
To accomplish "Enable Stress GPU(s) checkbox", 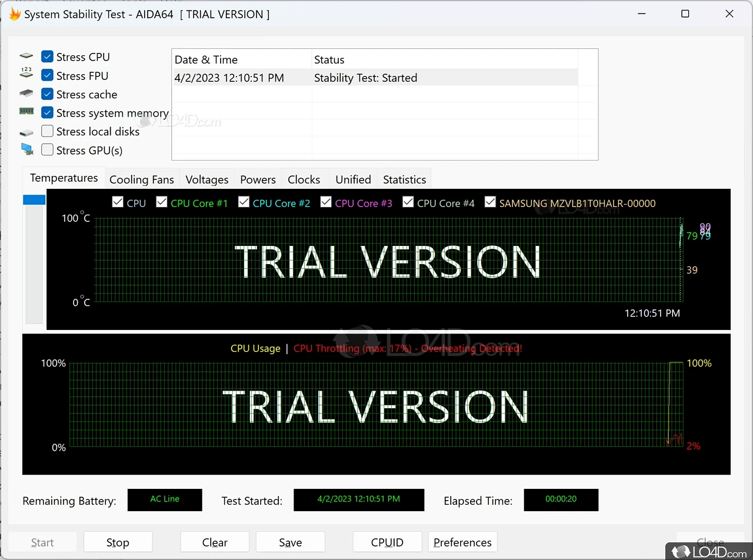I will [x=48, y=150].
